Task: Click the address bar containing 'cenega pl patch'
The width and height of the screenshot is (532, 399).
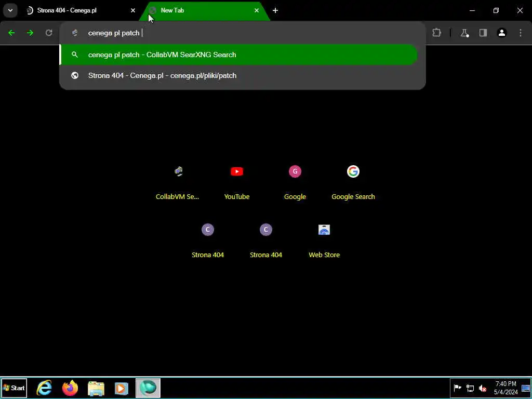Action: [242, 33]
